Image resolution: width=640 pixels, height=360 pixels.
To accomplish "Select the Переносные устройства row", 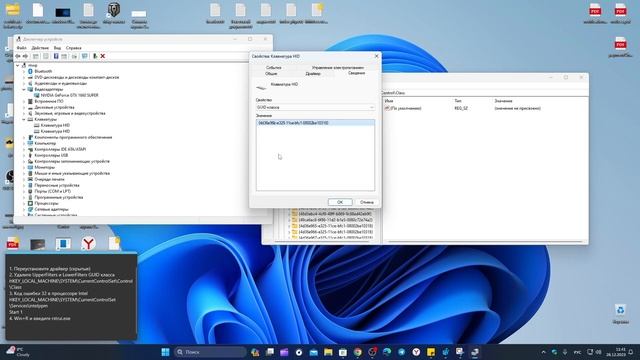I will click(57, 185).
